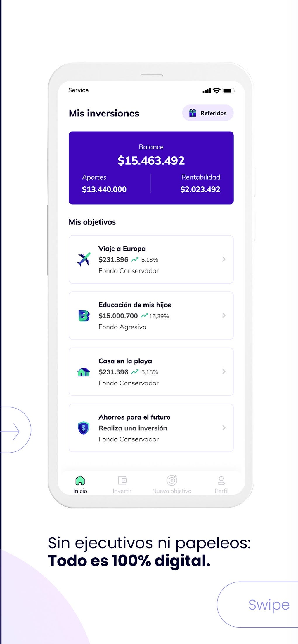Viewport: 298px width, 644px height.
Task: Tap the Nuevo objetivo target icon
Action: point(172,480)
